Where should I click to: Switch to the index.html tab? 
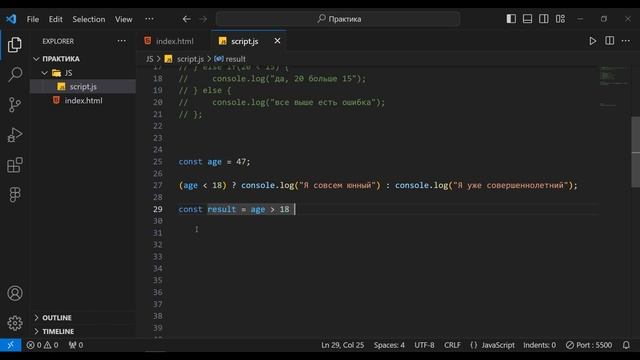click(174, 41)
